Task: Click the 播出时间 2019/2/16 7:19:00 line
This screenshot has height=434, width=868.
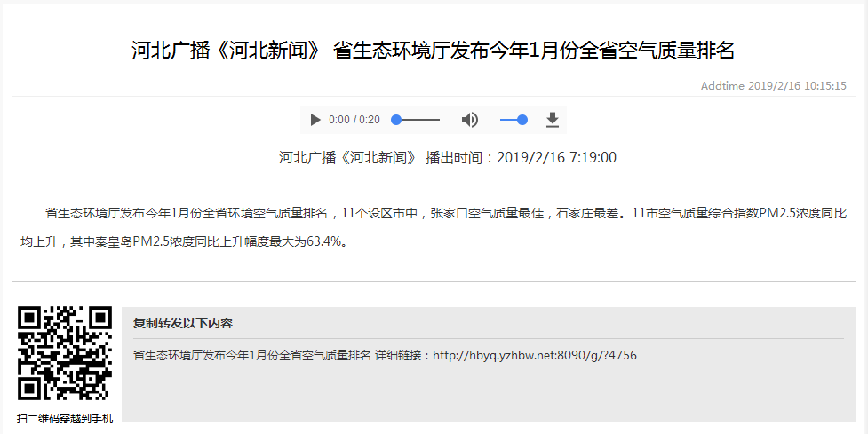Action: (x=521, y=158)
